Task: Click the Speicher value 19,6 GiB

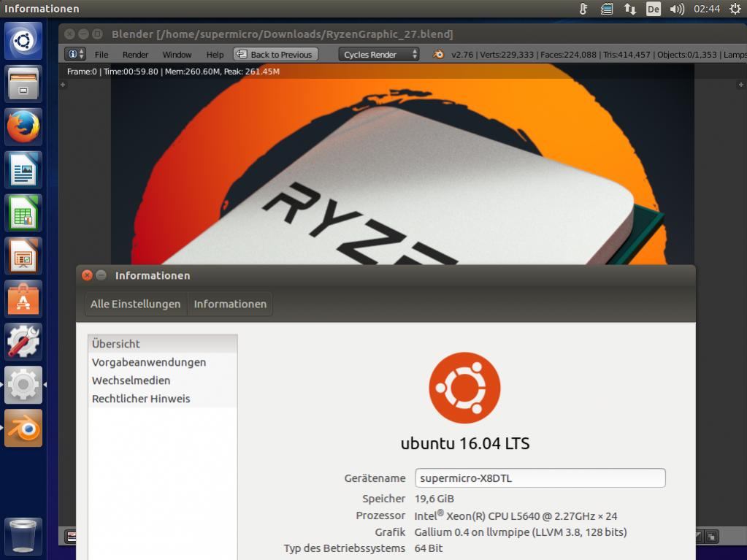Action: (434, 499)
